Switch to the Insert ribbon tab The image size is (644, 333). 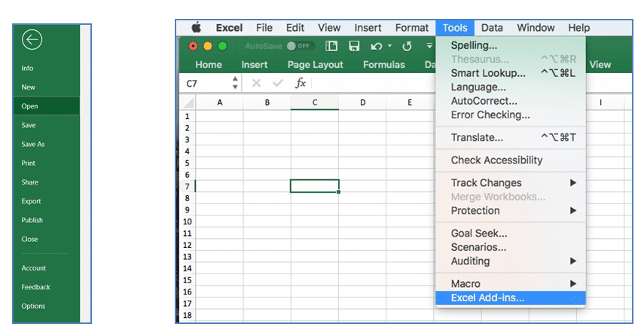(x=255, y=65)
